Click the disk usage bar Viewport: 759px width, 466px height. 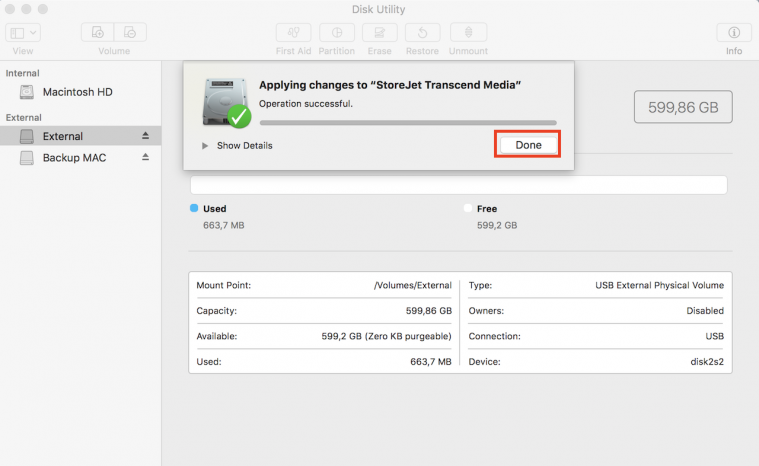tap(458, 185)
